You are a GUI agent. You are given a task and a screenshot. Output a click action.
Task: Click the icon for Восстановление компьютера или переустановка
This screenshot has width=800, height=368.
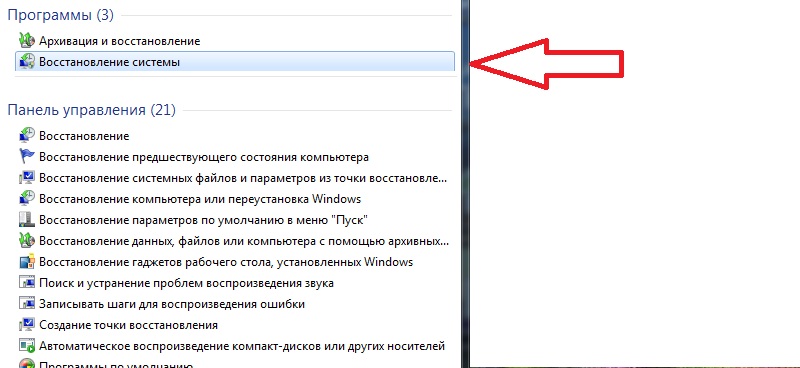27,199
